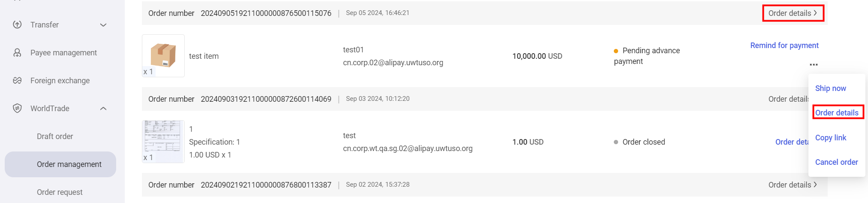868x203 pixels.
Task: Select Order management in the sidebar
Action: click(69, 164)
